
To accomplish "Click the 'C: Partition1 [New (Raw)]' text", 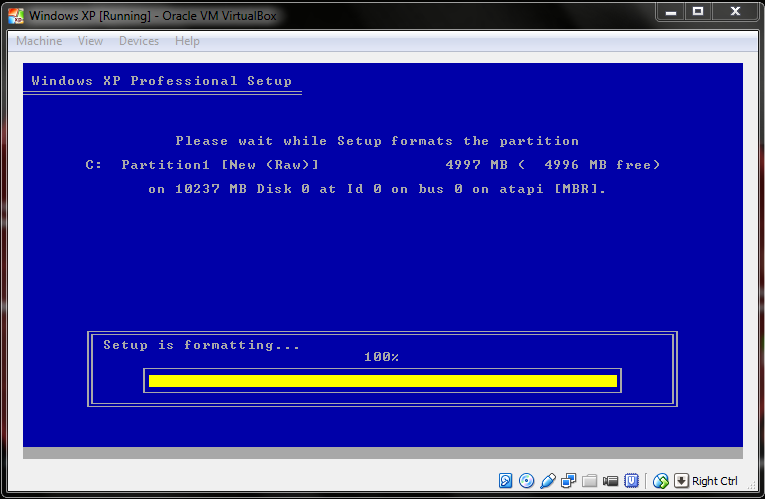I will coord(202,165).
